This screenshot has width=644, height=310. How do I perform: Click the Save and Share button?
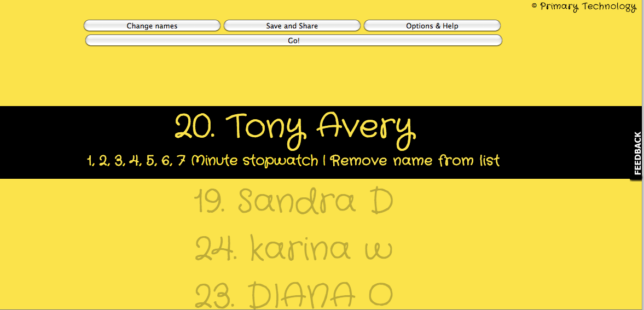click(292, 26)
